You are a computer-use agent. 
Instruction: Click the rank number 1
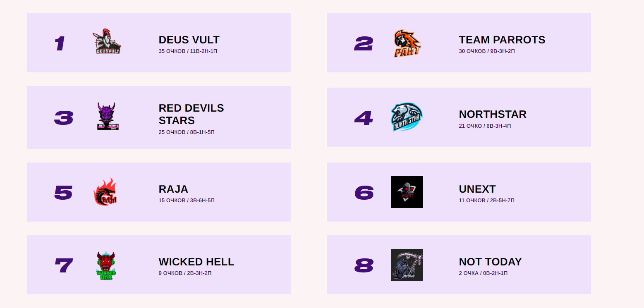point(60,43)
